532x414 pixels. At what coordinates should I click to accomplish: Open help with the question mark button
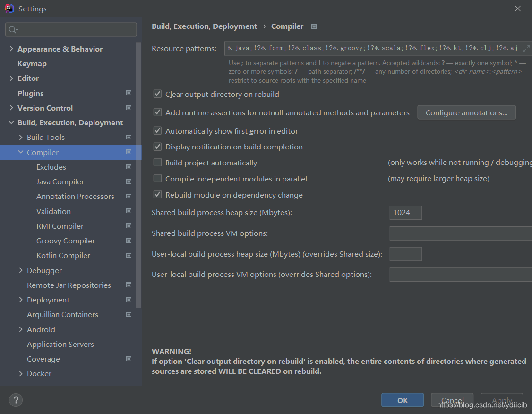coord(16,400)
